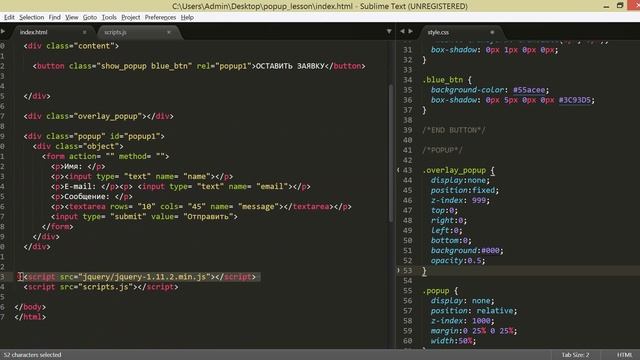Click the left tab-scroll arrow of right pane

tap(402, 31)
